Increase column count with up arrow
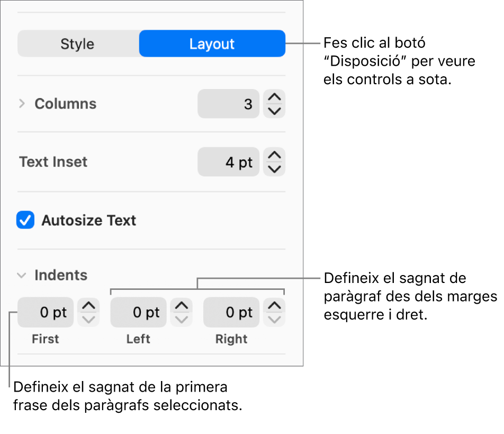Screen dimensions: 504x434 click(274, 98)
